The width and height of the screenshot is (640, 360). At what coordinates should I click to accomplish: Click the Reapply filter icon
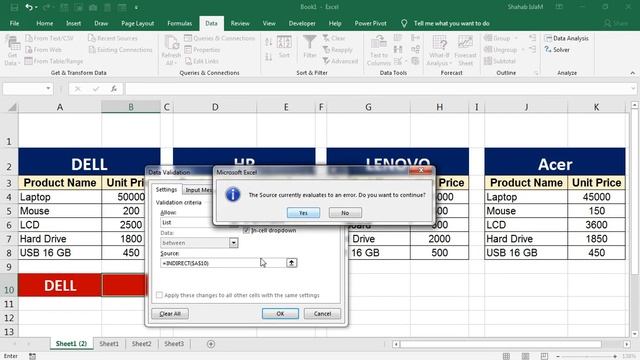(x=326, y=49)
